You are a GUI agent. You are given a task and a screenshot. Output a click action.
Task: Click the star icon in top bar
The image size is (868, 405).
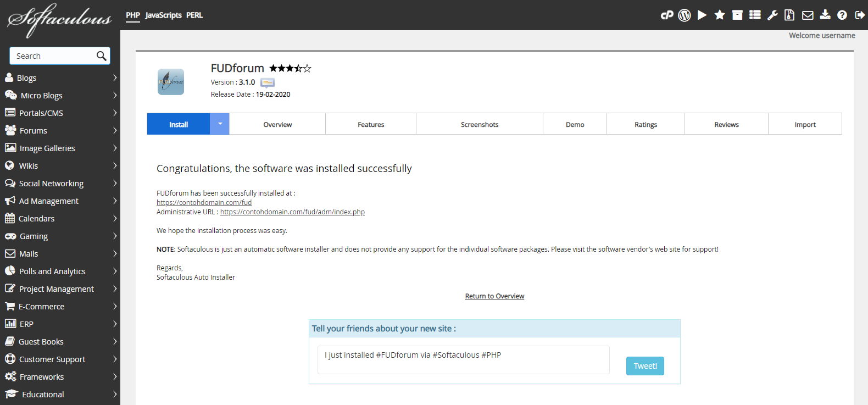[x=720, y=15]
